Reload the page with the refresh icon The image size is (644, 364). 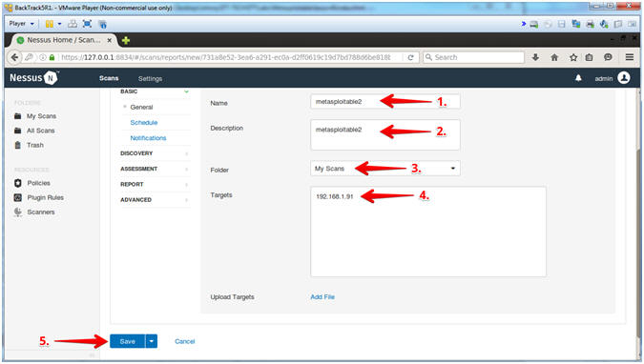(x=410, y=57)
